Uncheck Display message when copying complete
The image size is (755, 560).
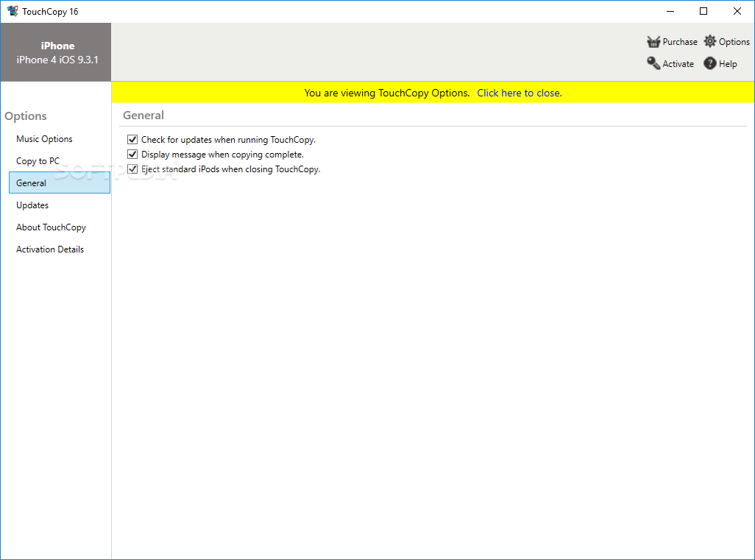point(132,154)
